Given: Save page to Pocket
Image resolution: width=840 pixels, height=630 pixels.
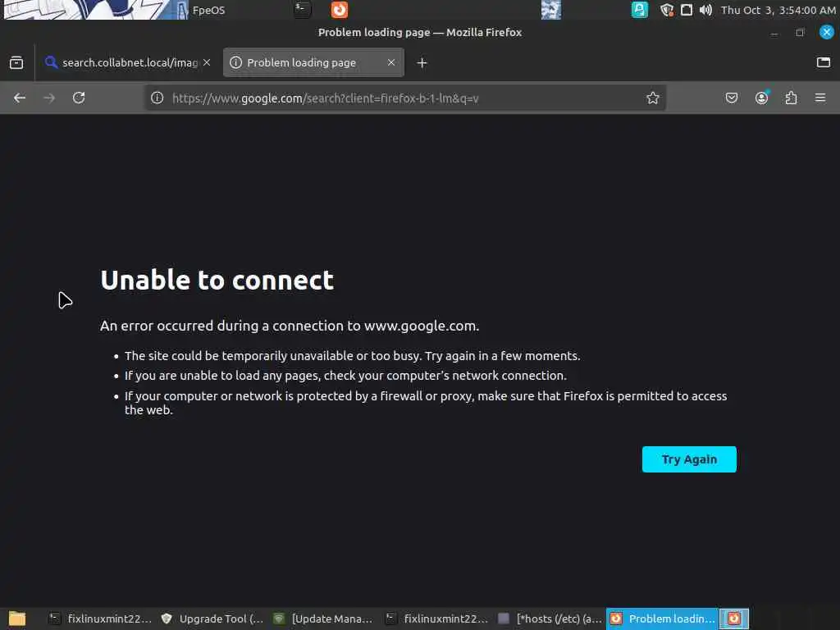Looking at the screenshot, I should click(731, 98).
